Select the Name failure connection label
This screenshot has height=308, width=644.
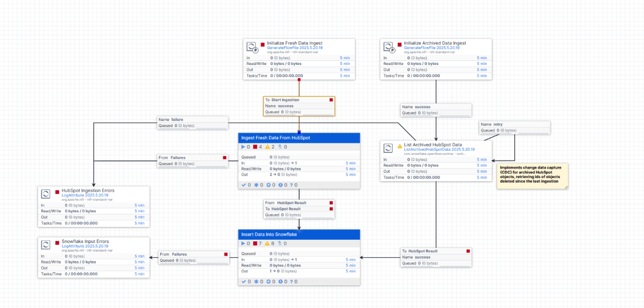click(193, 123)
